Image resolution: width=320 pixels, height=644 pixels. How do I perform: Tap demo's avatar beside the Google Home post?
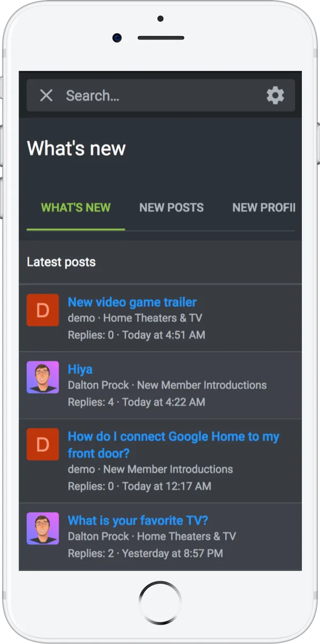coord(43,444)
